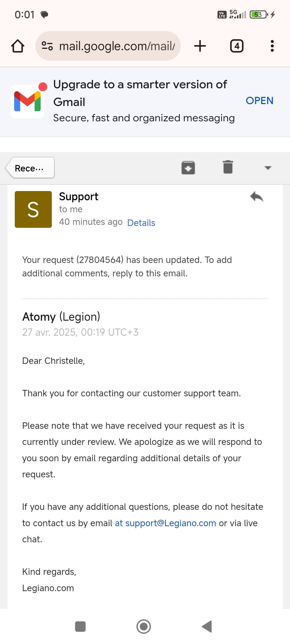Show sender Details
This screenshot has width=290, height=644.
click(x=141, y=223)
